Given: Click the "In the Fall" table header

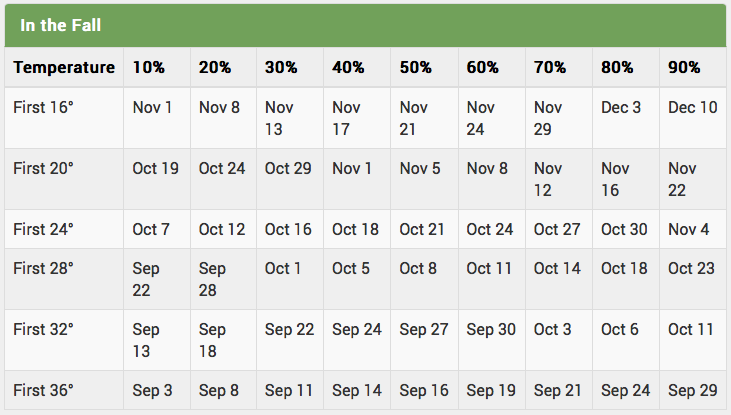Looking at the screenshot, I should [x=61, y=25].
